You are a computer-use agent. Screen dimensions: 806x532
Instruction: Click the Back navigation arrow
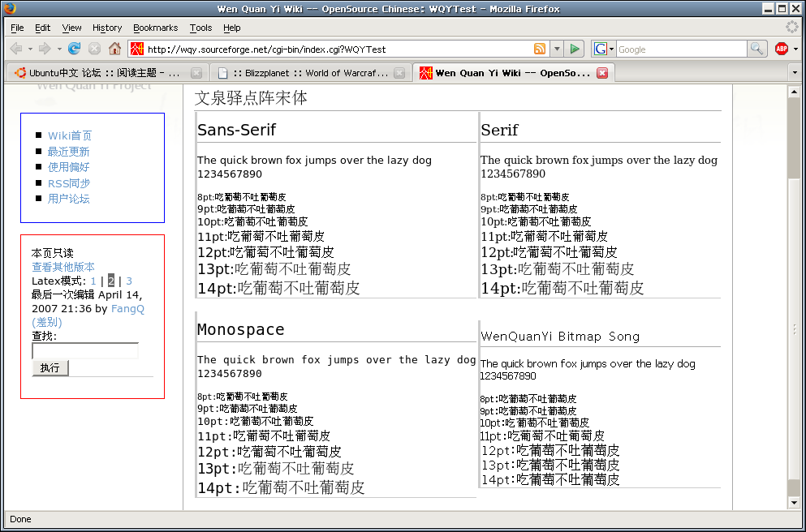[16, 49]
